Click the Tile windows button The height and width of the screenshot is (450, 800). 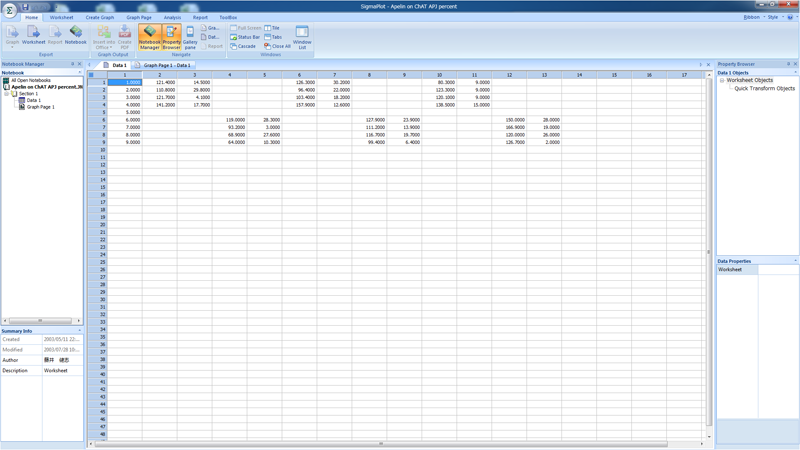[x=272, y=28]
